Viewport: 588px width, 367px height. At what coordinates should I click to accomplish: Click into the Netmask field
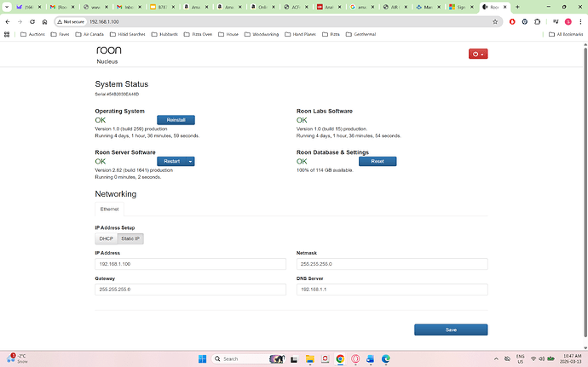(392, 264)
